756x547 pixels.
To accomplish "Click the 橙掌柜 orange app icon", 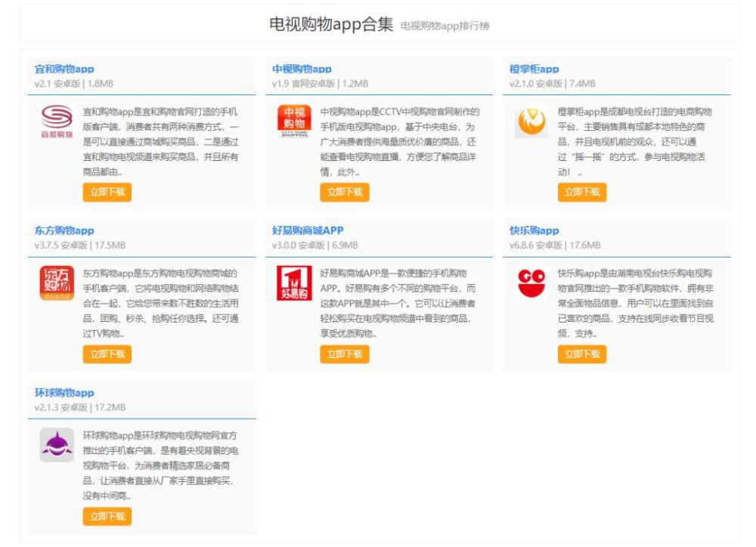I will point(531,122).
